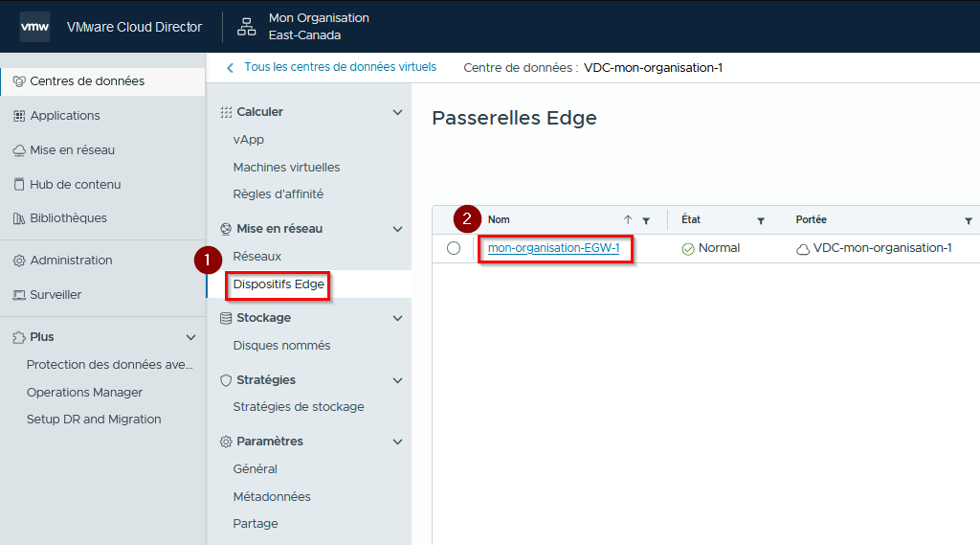The height and width of the screenshot is (545, 980).
Task: Click the green Normal status check icon
Action: 688,249
